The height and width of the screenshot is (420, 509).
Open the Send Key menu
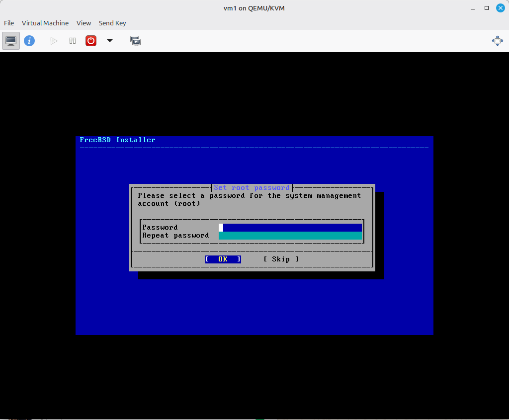point(112,23)
